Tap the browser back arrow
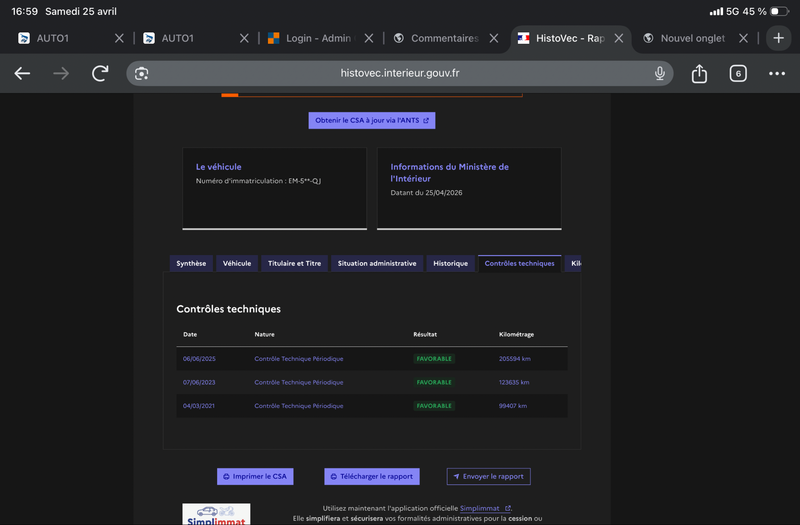This screenshot has height=525, width=800. (x=22, y=74)
